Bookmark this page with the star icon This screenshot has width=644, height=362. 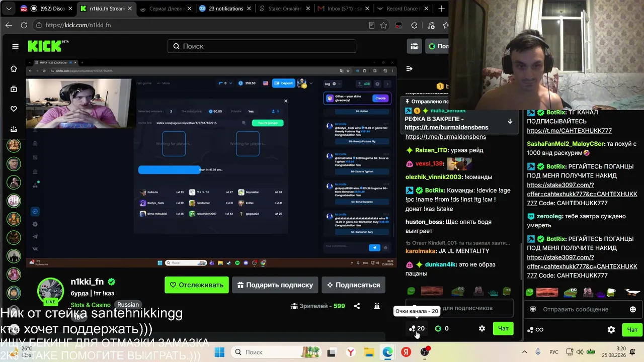click(384, 25)
